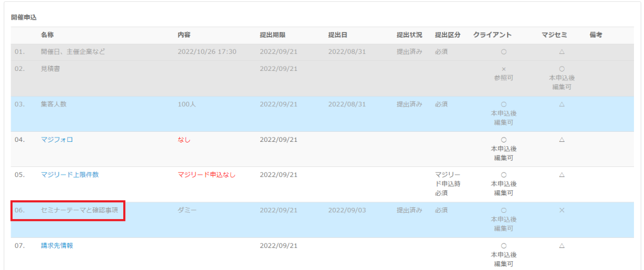Click the 開催日、主催企業など item name
The image size is (644, 270).
click(73, 51)
